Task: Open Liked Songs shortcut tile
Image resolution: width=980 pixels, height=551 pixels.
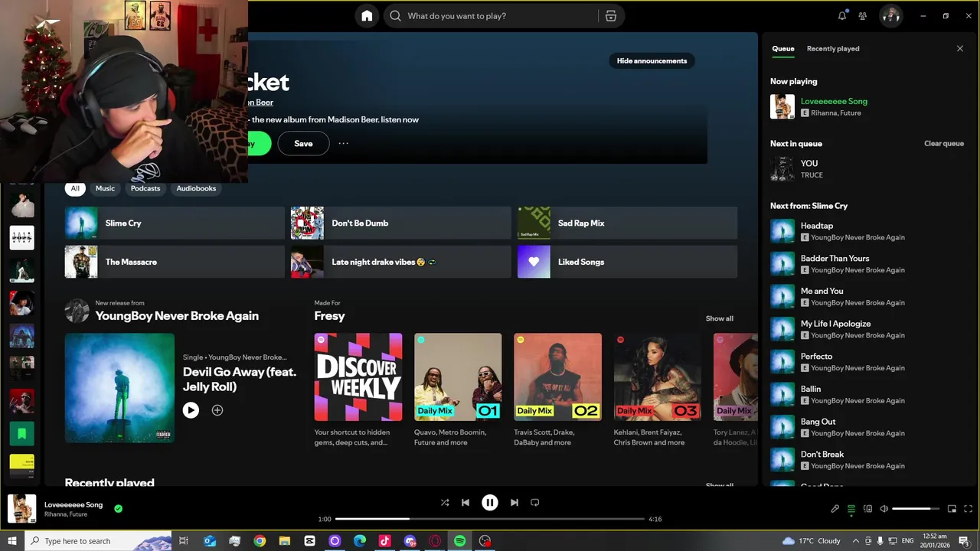Action: 627,262
